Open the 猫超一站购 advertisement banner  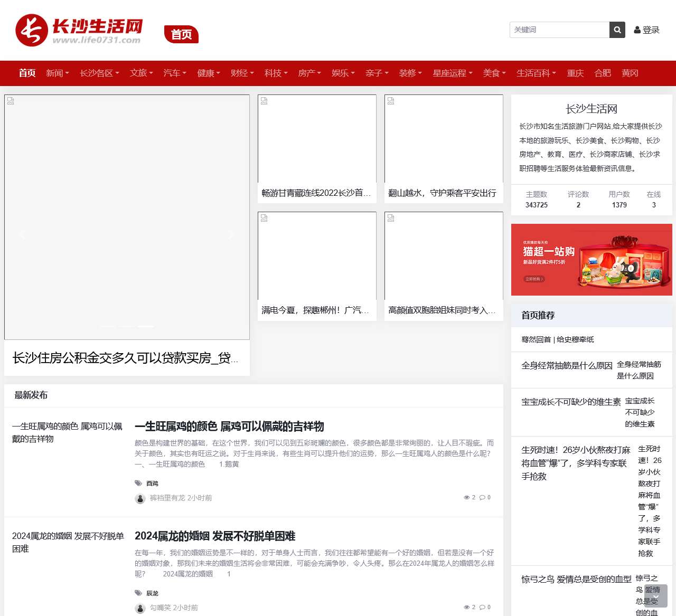591,260
